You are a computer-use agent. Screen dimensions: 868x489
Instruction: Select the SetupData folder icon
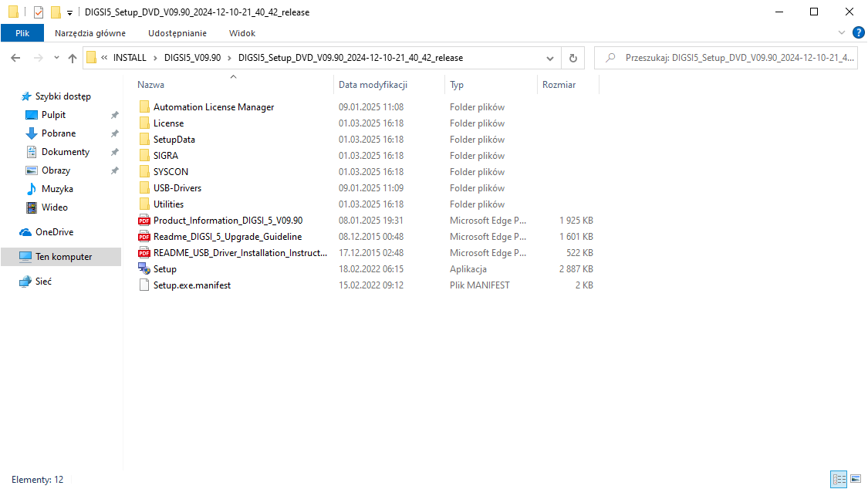tap(144, 140)
